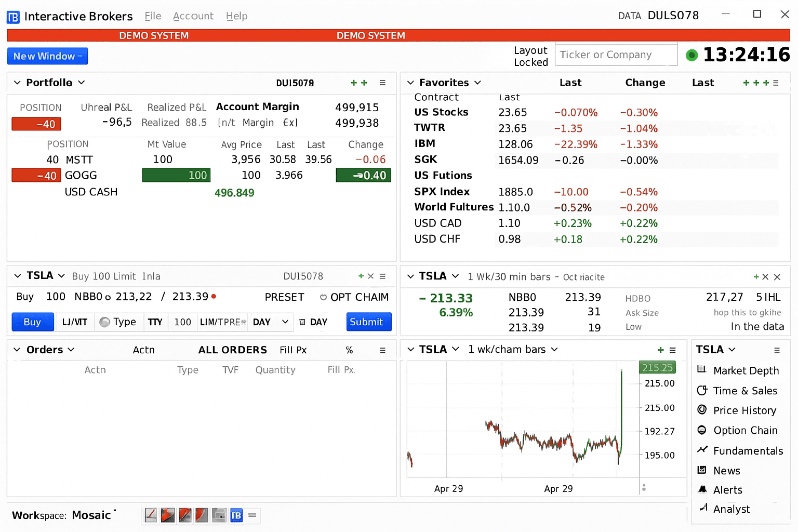This screenshot has height=532, width=798.
Task: Open the DAY time-in-force dropdown arrow
Action: point(285,322)
